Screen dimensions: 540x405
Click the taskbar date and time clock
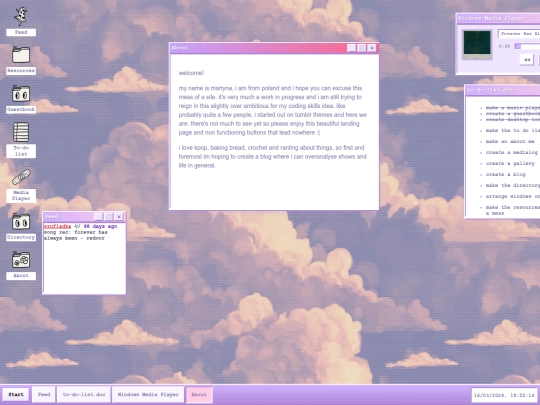[505, 395]
